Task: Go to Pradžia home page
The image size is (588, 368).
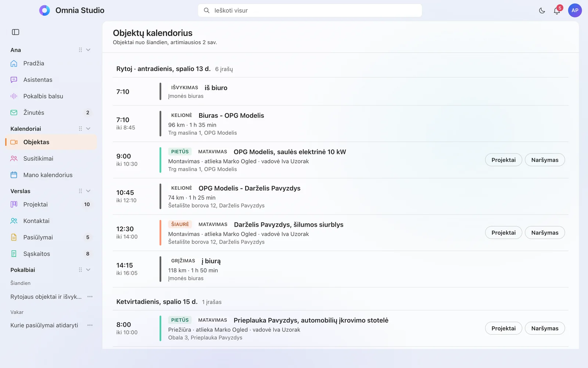Action: coord(51,63)
